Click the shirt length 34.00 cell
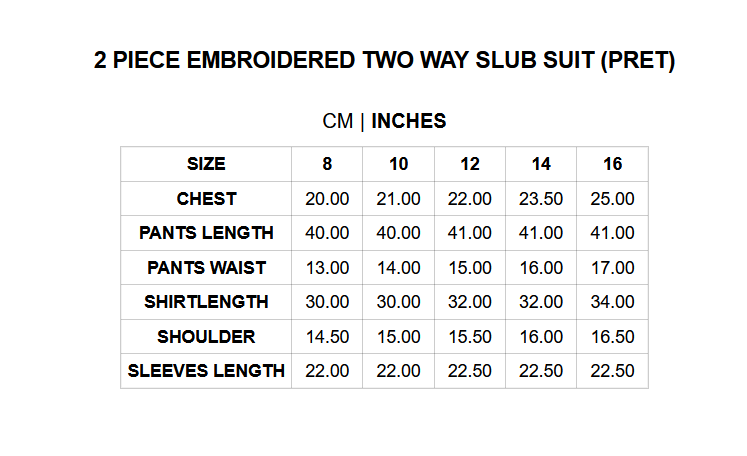This screenshot has height=456, width=747. click(x=613, y=302)
